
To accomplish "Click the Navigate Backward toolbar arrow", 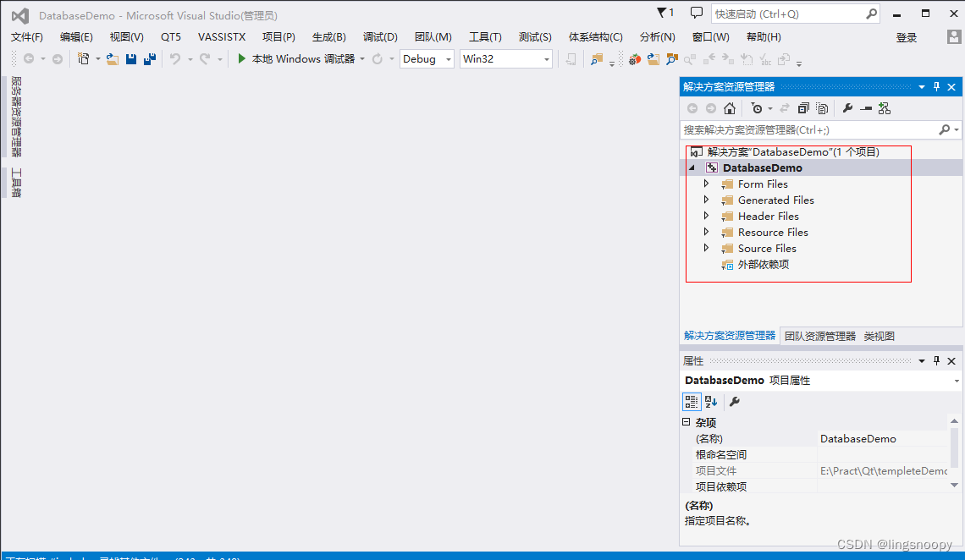I will 28,59.
